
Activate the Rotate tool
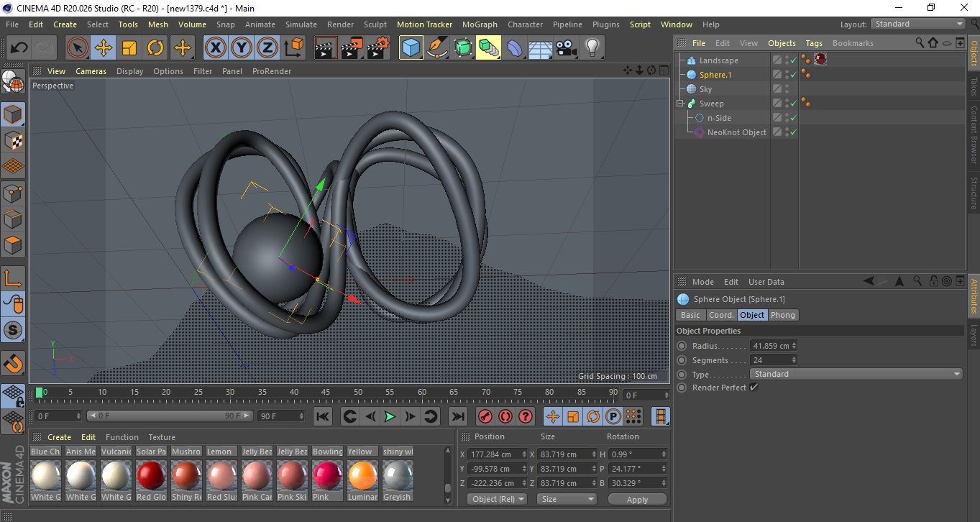pyautogui.click(x=155, y=48)
